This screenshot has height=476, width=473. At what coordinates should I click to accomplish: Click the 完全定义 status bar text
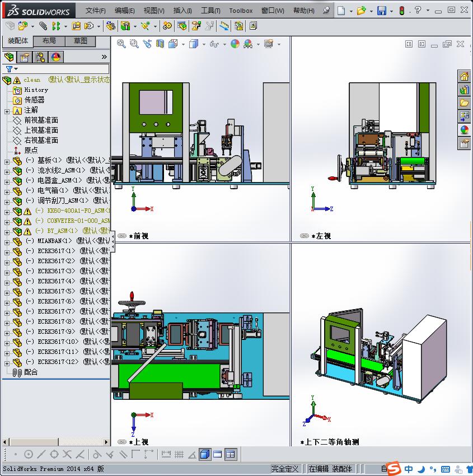[284, 469]
